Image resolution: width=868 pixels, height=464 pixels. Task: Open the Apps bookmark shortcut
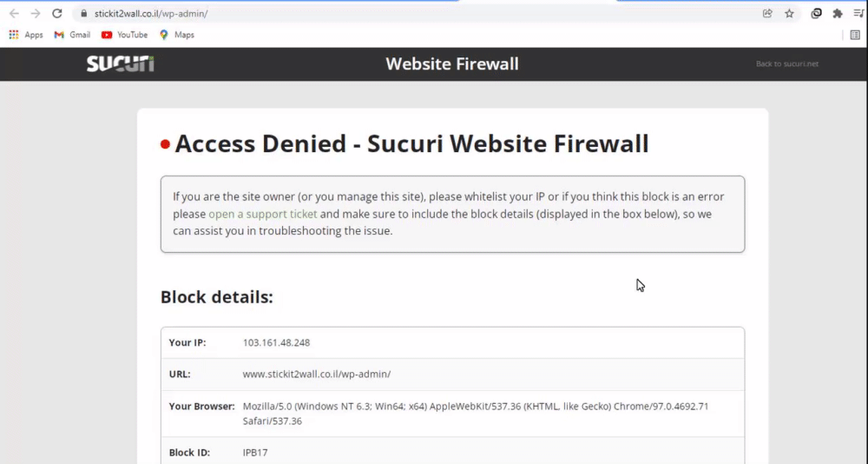pos(25,35)
